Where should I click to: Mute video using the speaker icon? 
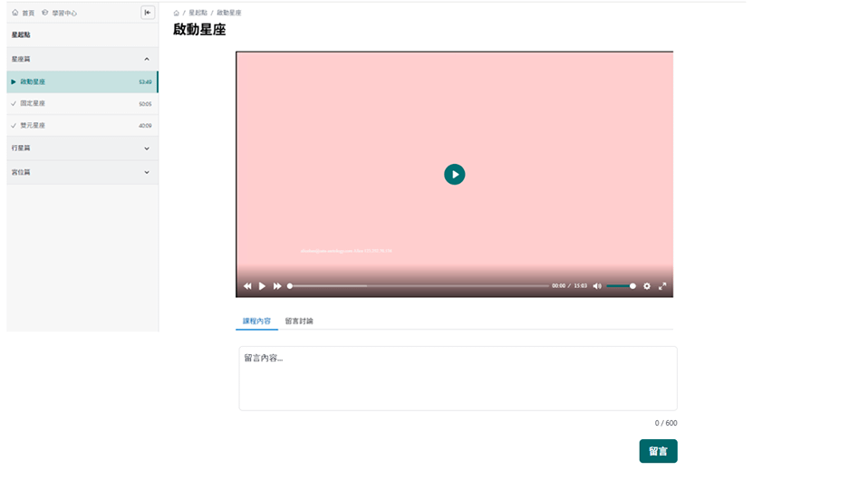[x=597, y=286]
